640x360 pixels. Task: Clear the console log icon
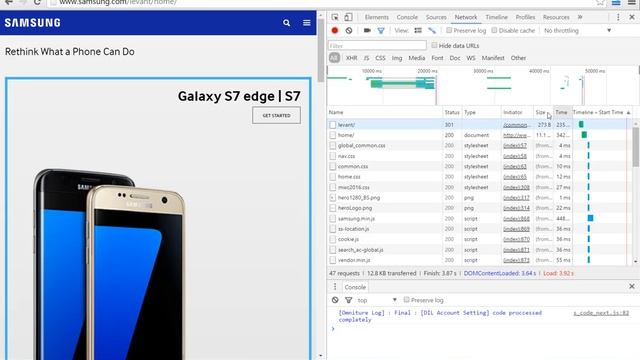tap(335, 300)
